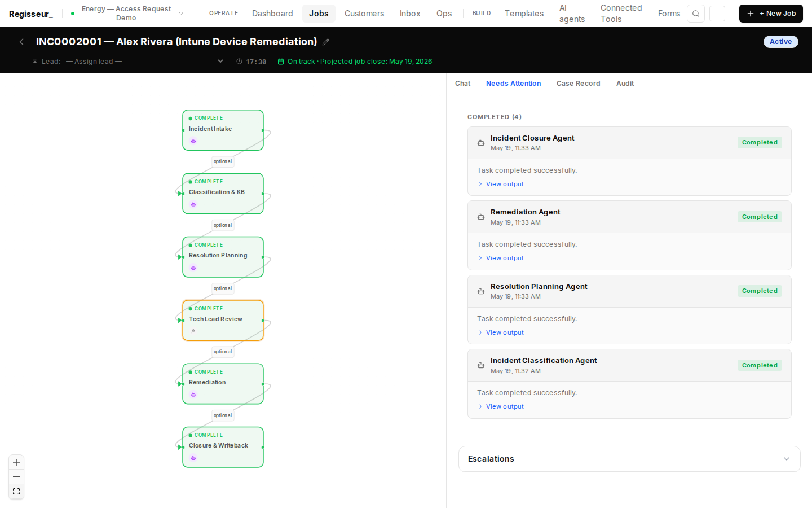Zoom in the workflow canvas

(x=16, y=462)
